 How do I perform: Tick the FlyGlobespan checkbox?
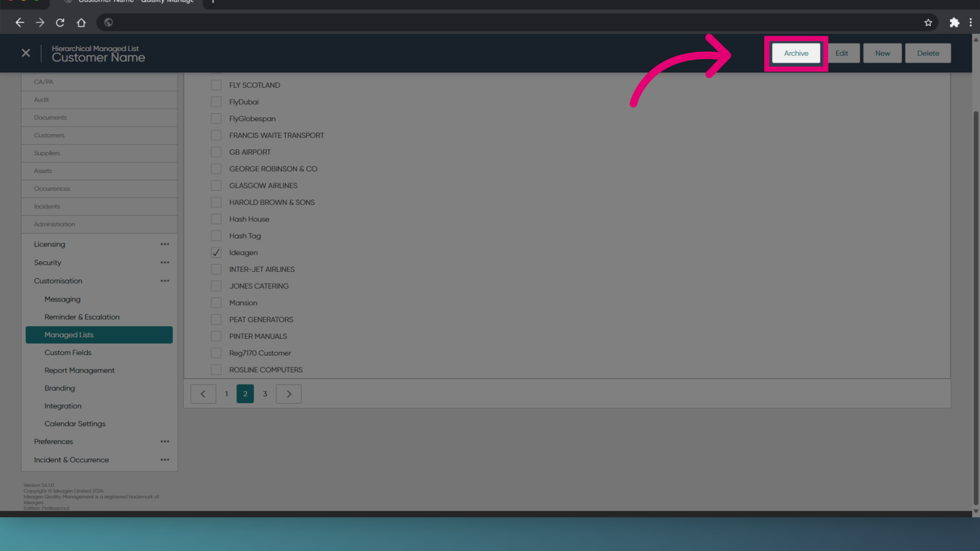216,119
